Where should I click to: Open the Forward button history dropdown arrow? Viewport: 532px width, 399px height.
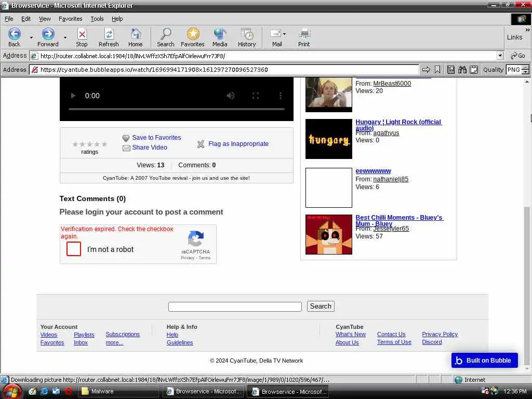(x=65, y=37)
